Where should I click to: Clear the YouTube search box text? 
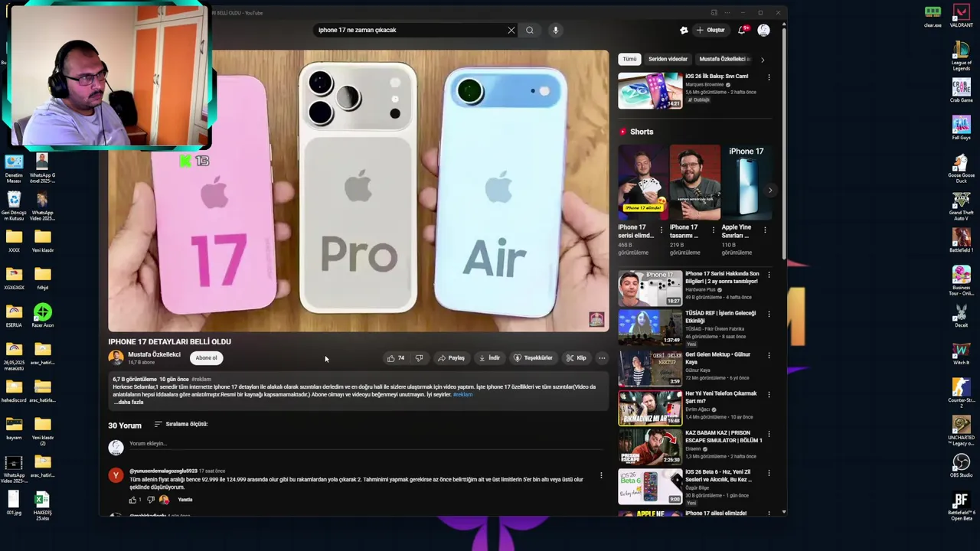click(x=511, y=30)
